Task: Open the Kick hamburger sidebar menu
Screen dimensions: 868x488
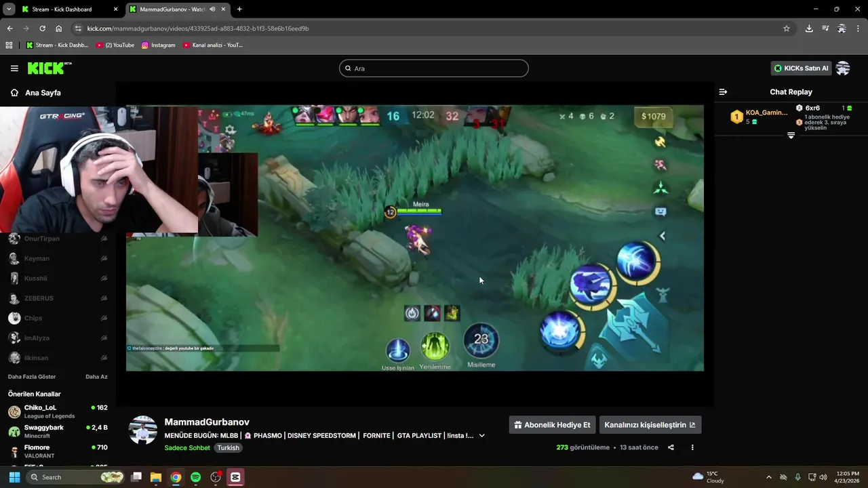Action: (x=14, y=68)
